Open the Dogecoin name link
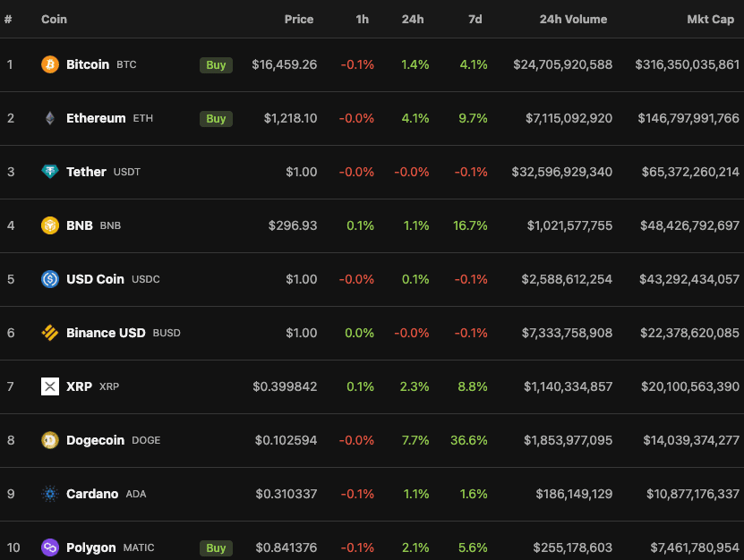 (x=96, y=440)
